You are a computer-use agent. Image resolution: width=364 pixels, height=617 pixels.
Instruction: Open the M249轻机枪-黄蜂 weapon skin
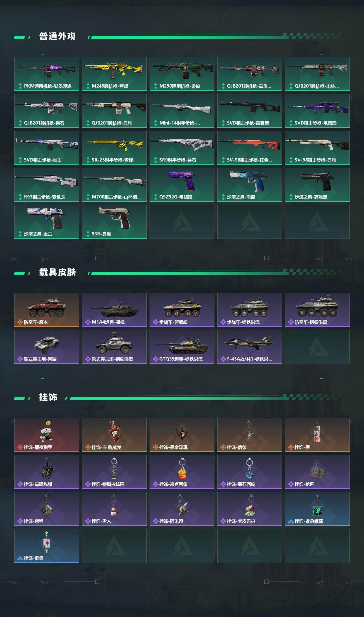click(114, 74)
